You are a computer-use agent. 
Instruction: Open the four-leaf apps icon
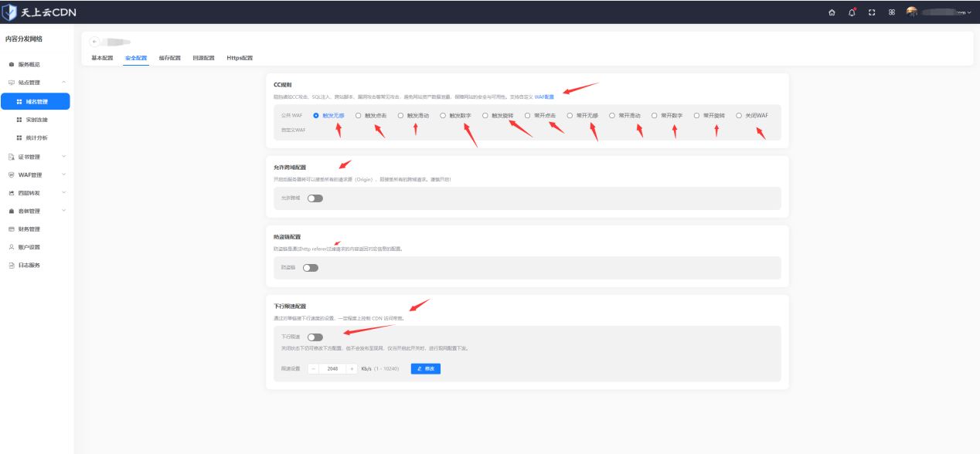point(892,12)
